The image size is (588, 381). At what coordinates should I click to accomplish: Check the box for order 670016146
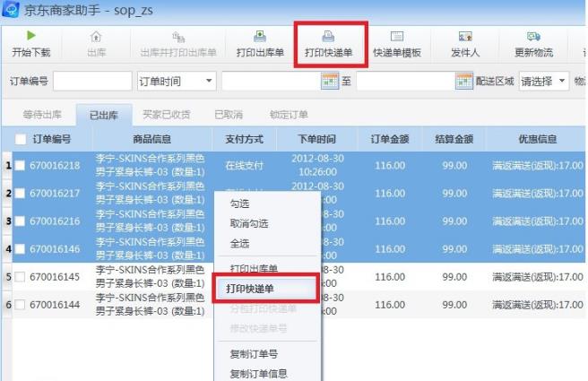click(x=20, y=248)
